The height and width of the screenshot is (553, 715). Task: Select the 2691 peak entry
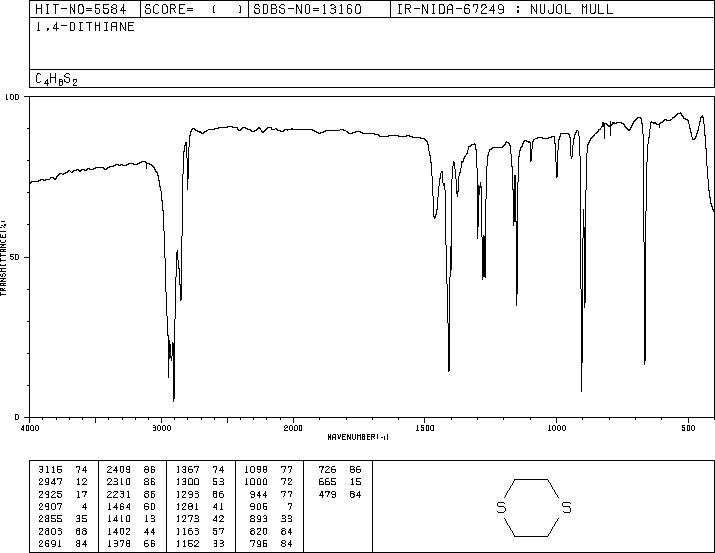point(62,543)
